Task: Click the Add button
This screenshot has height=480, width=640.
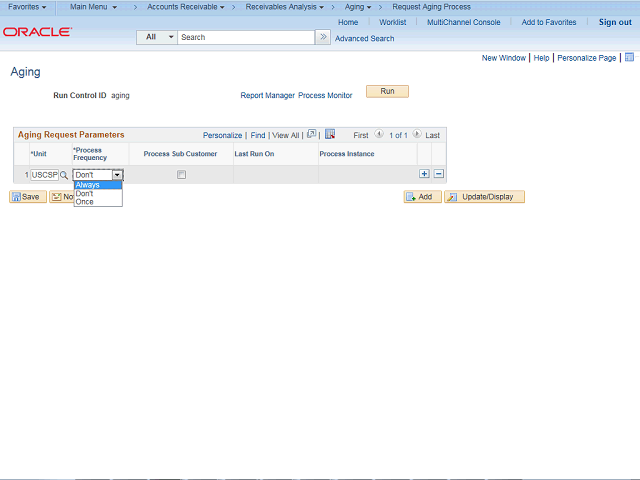Action: click(422, 197)
